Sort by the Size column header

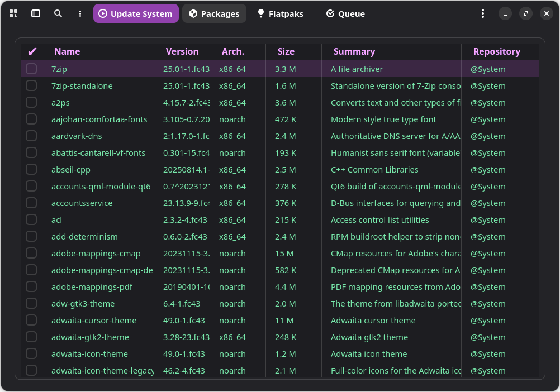pyautogui.click(x=286, y=51)
